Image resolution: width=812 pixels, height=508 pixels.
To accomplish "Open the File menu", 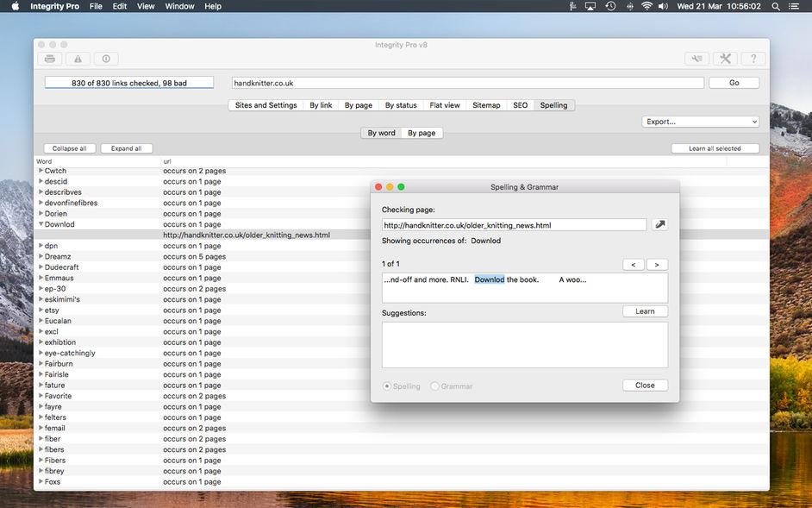I will coord(96,6).
